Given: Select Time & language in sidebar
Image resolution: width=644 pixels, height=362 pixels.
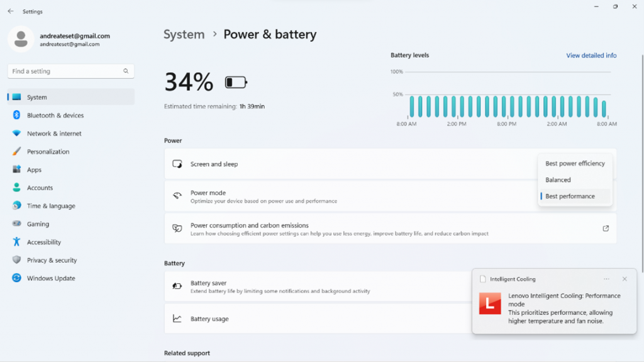Looking at the screenshot, I should pos(50,206).
